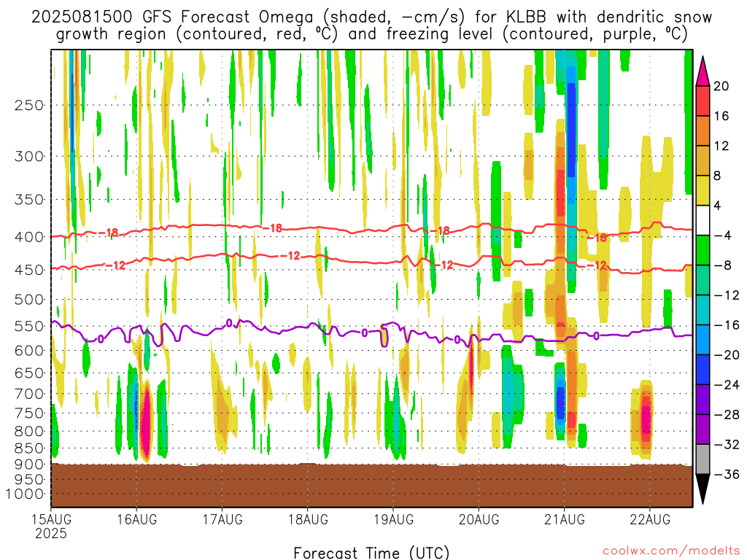Click the 350 pressure level label

point(28,200)
